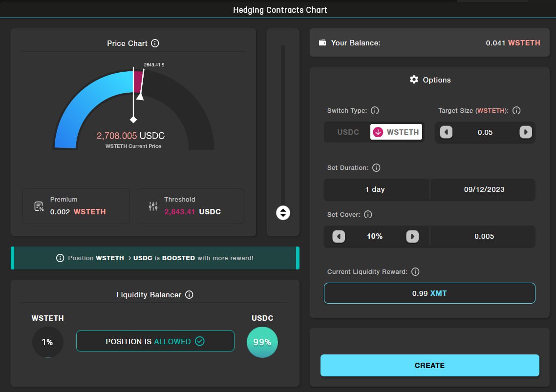This screenshot has height=392, width=556.
Task: Open the 09/12/2023 date field
Action: click(484, 189)
